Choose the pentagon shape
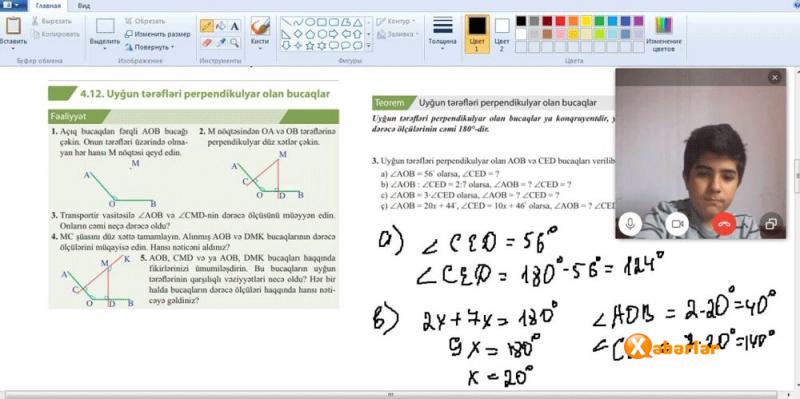Image resolution: width=800 pixels, height=399 pixels. [x=310, y=34]
